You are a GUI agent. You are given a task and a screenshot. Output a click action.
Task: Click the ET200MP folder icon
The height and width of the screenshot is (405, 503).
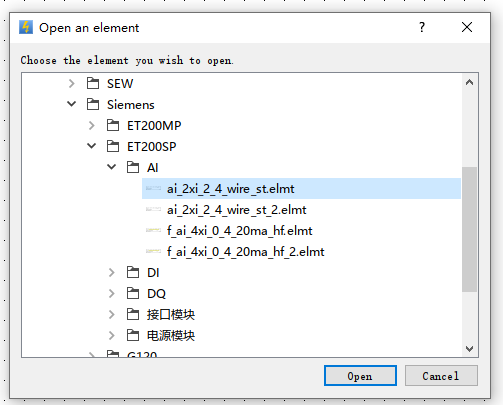[x=113, y=125]
